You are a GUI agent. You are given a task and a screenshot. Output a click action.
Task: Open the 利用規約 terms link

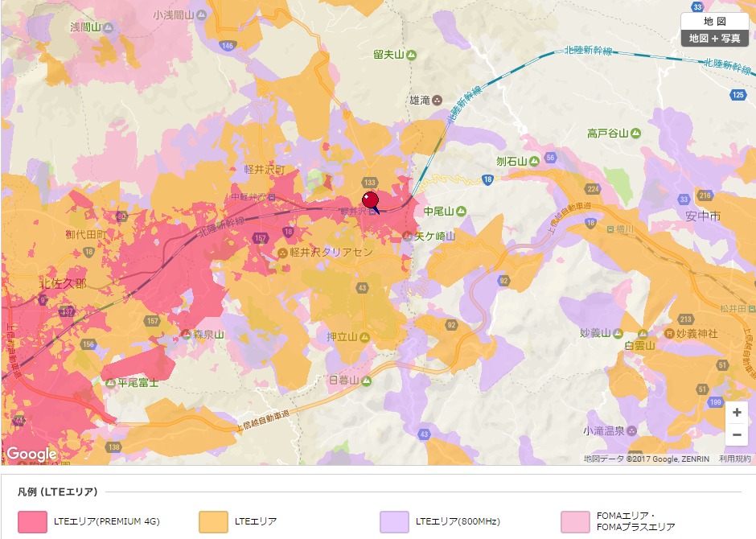click(734, 459)
